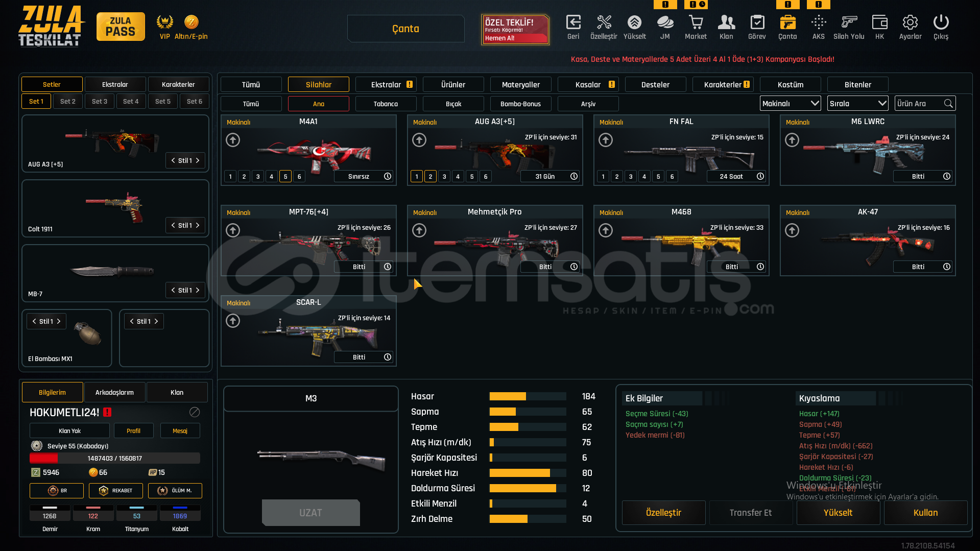
Task: Open the Arkadaşlarım tab
Action: (115, 392)
